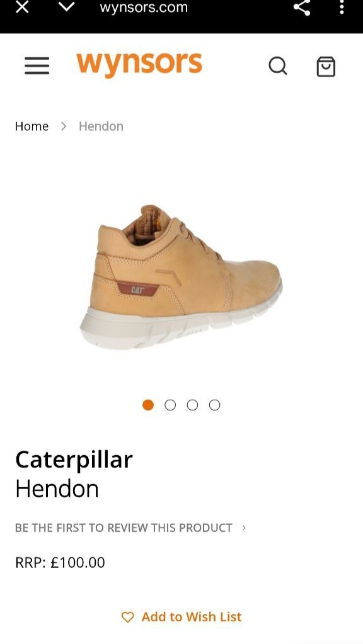Expand the browser dropdown chevron
The image size is (363, 644).
[x=66, y=6]
